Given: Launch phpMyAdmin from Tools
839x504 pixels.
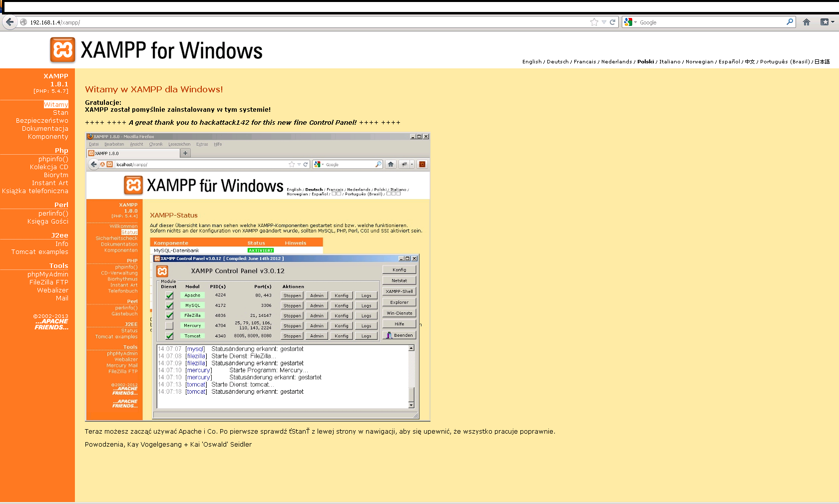Looking at the screenshot, I should [x=48, y=274].
